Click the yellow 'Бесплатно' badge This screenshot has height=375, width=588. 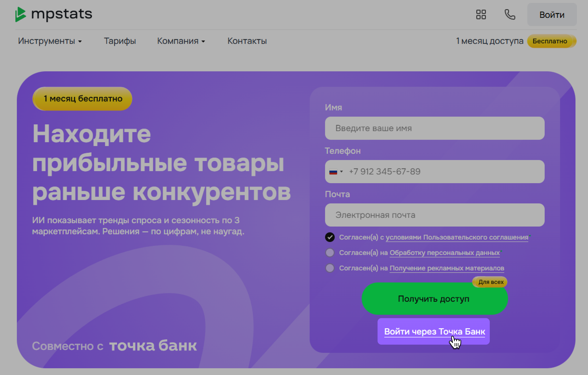click(549, 41)
